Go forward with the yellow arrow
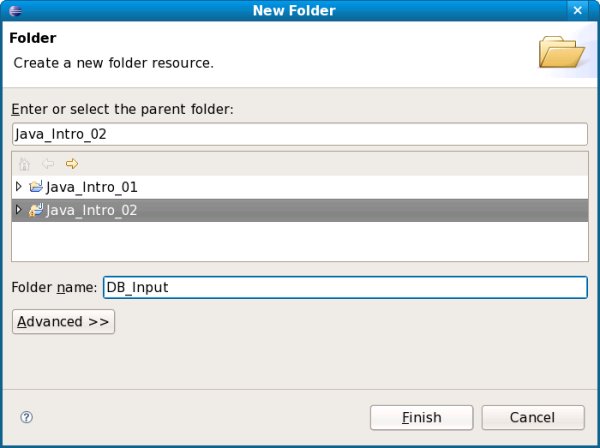 pyautogui.click(x=72, y=164)
